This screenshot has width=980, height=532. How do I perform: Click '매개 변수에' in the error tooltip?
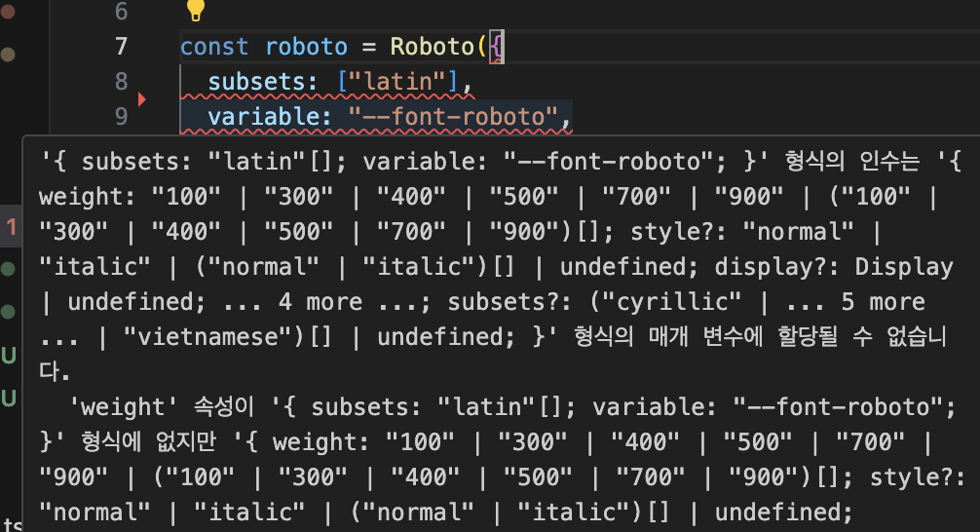pyautogui.click(x=705, y=337)
